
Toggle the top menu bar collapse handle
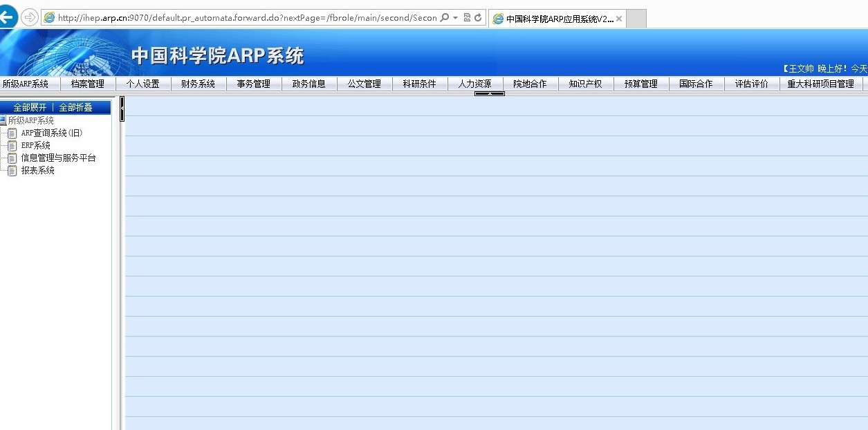(x=489, y=93)
